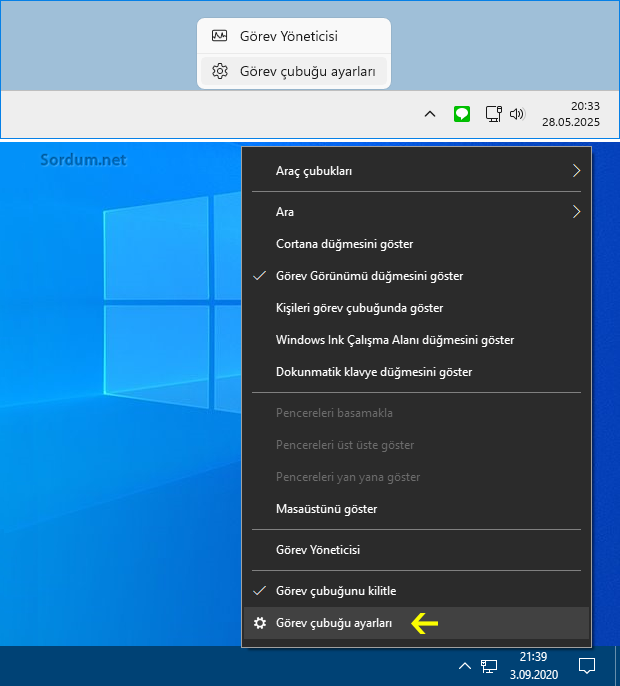620x686 pixels.
Task: Open Görev Yöneticisi in the light popup menu
Action: click(294, 36)
